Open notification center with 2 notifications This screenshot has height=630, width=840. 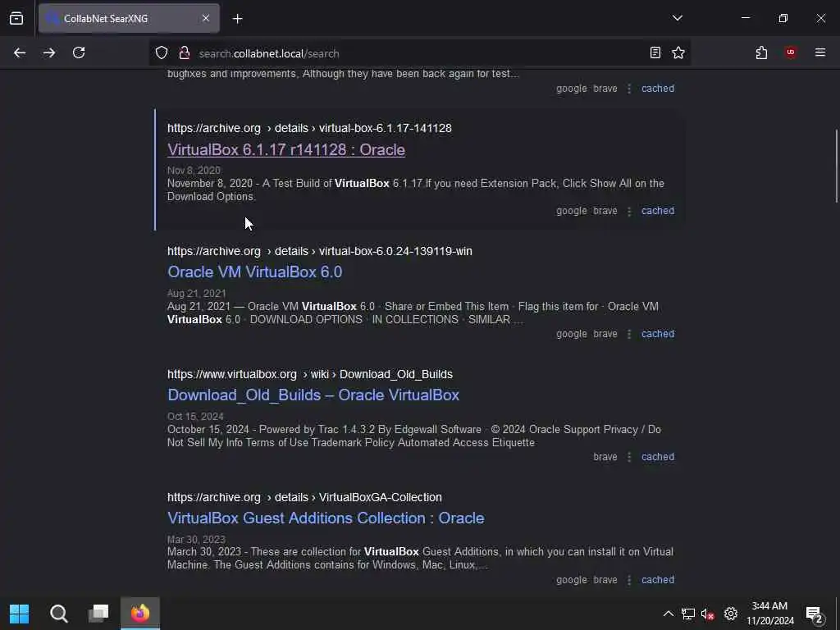pos(815,614)
